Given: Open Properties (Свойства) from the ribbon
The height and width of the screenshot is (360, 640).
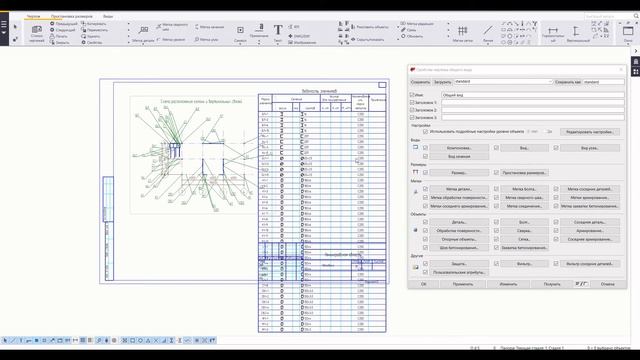Looking at the screenshot, I should [x=92, y=42].
